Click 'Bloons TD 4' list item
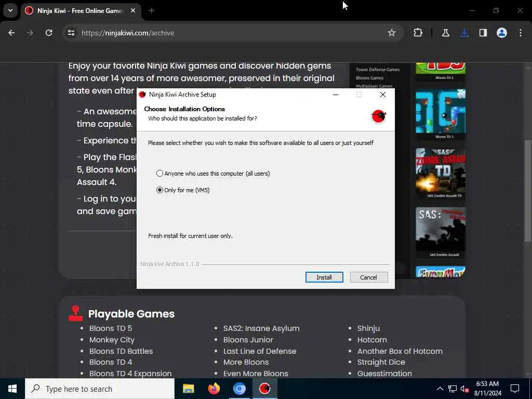Viewport: 532px width, 399px height. (x=111, y=362)
